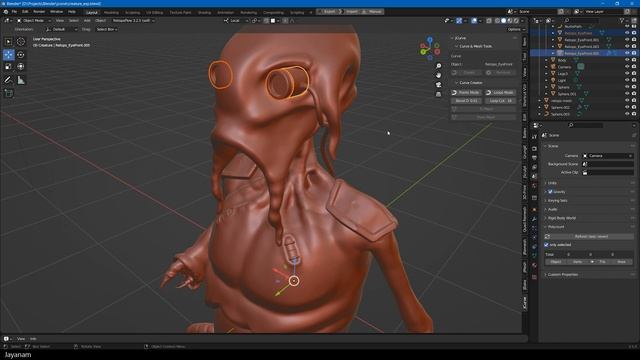This screenshot has height=360, width=640.
Task: Select the Measure ruler tool
Action: (20, 80)
